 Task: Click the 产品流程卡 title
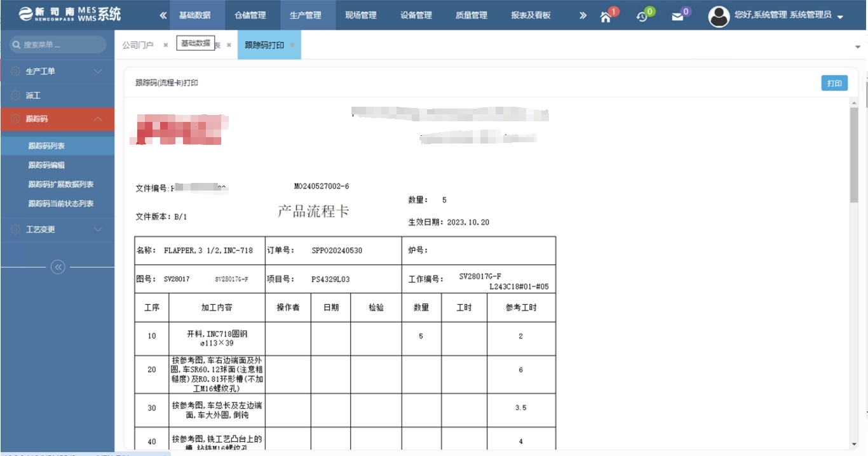coord(313,211)
